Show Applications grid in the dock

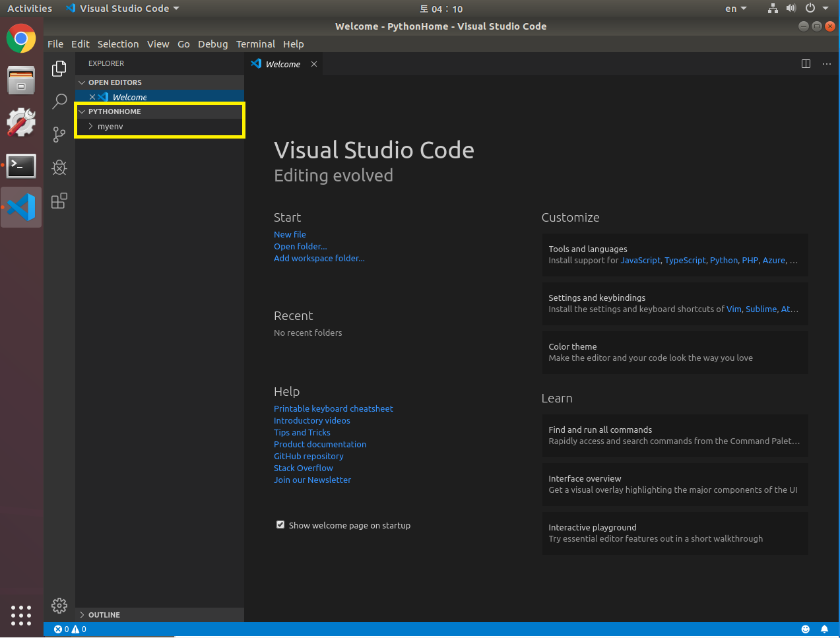(21, 615)
